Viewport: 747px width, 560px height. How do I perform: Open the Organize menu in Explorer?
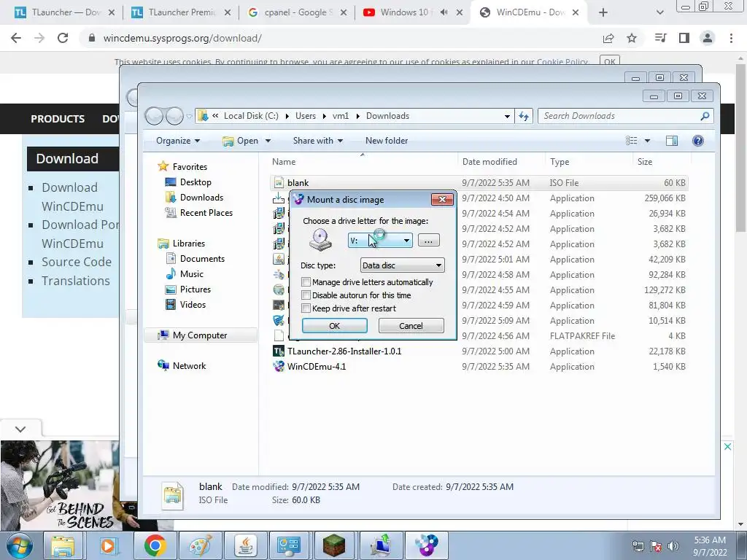pyautogui.click(x=178, y=141)
